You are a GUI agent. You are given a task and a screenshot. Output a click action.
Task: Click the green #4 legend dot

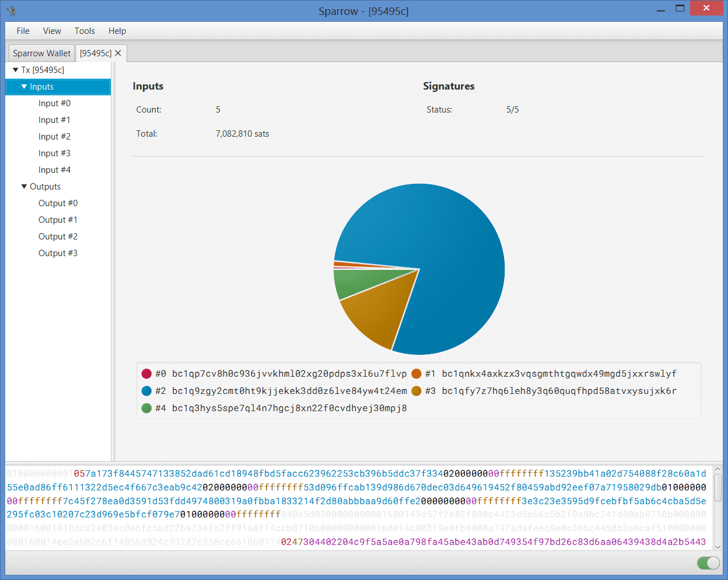point(146,408)
